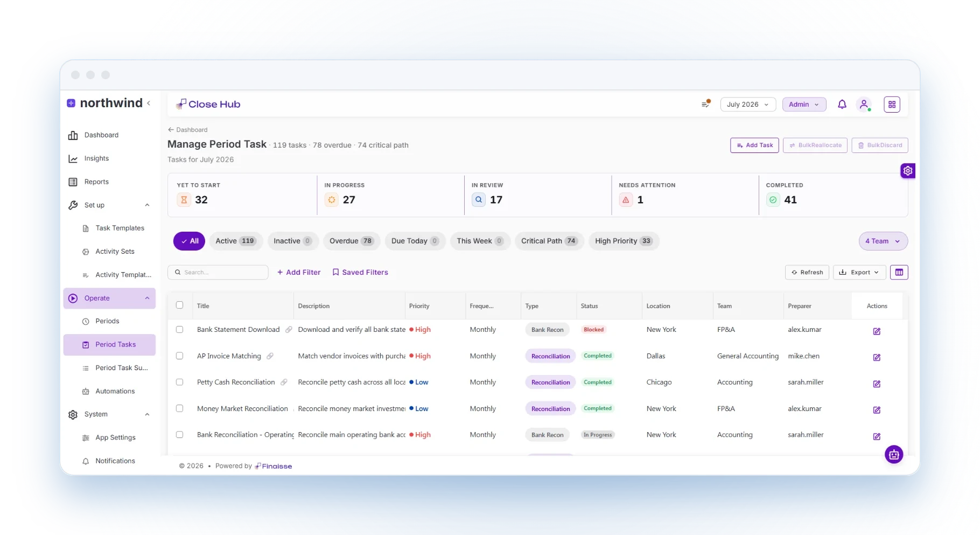The width and height of the screenshot is (980, 535).
Task: Click the task Search field
Action: 218,273
